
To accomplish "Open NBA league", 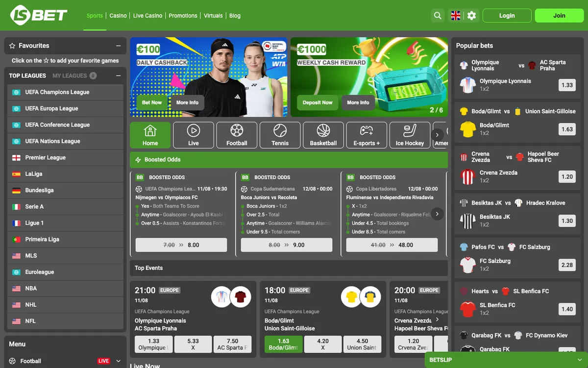I will tap(65, 289).
